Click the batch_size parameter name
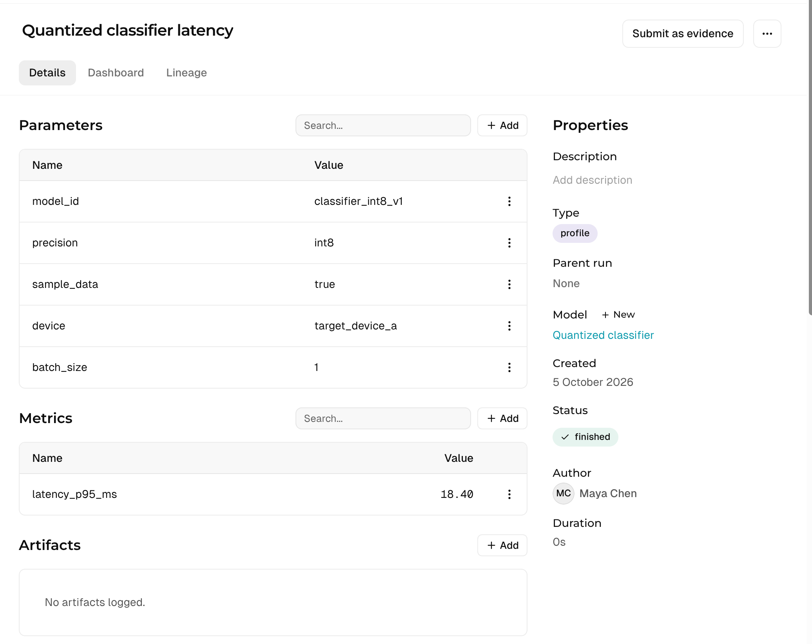Screen dimensions: 812x644 tap(60, 367)
